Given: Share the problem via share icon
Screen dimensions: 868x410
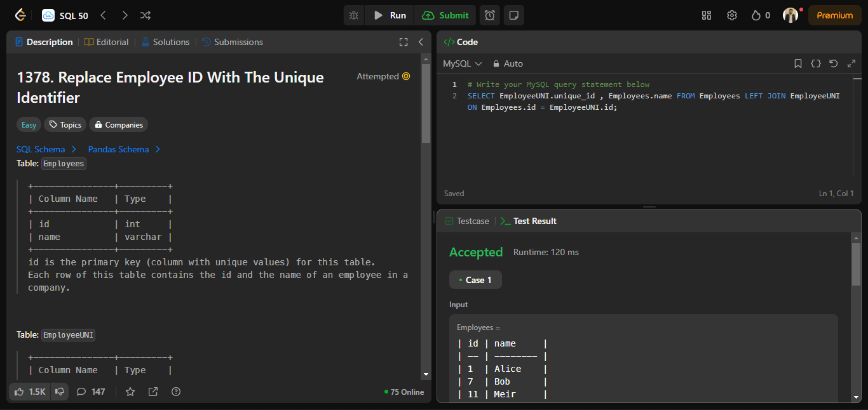Looking at the screenshot, I should tap(153, 392).
